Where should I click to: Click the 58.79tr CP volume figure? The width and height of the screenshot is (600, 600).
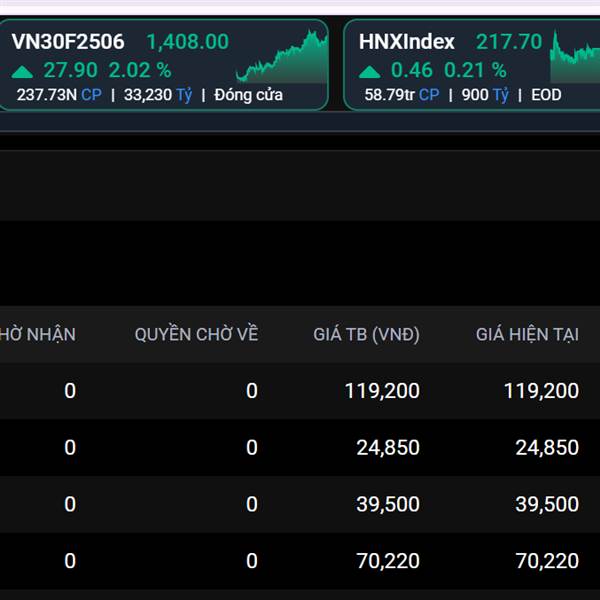coord(400,95)
